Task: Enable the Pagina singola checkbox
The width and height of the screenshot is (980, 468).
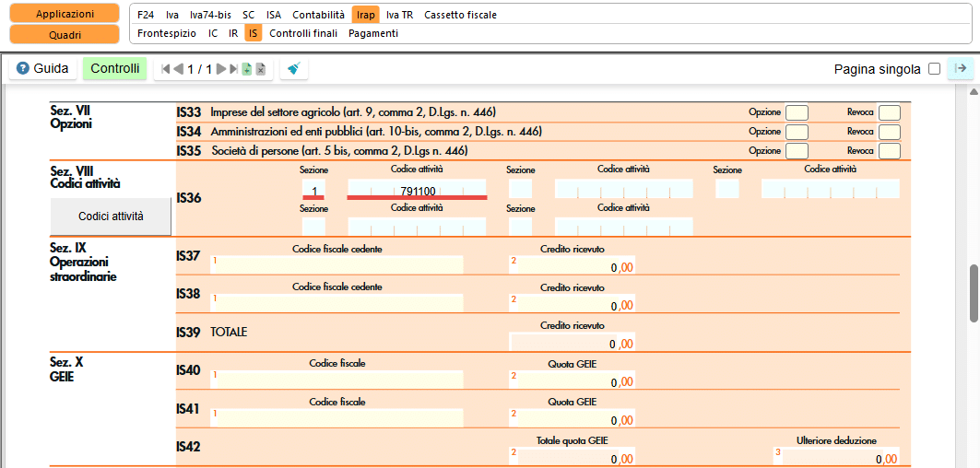Action: coord(935,69)
